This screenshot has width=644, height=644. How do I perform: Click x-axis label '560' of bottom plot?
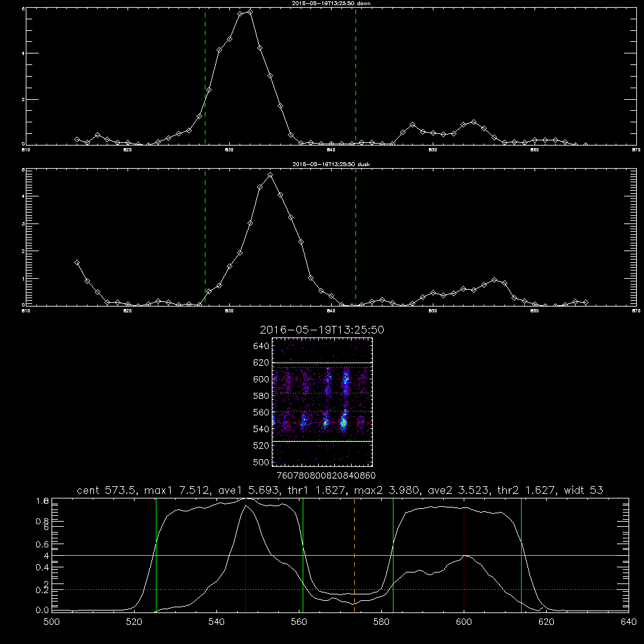[299, 622]
